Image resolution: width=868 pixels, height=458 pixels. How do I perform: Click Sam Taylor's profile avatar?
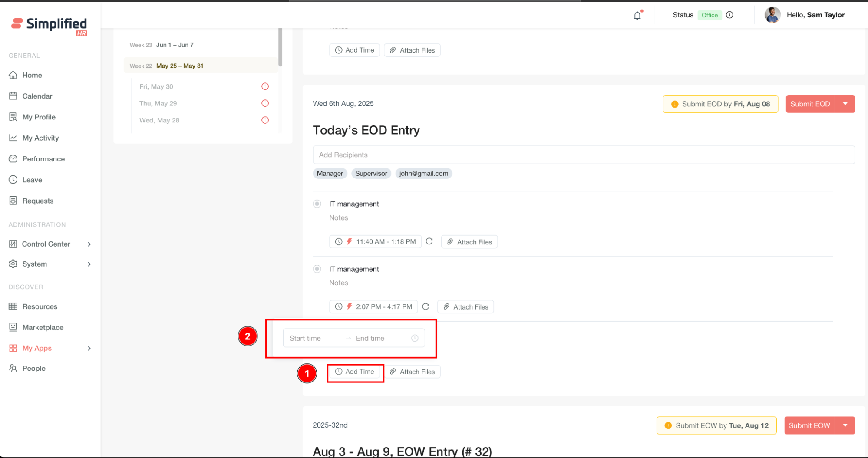(x=772, y=15)
